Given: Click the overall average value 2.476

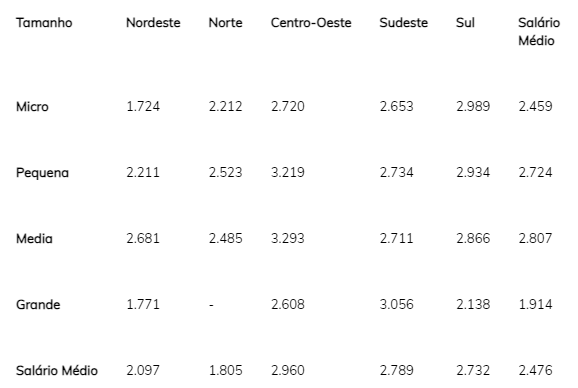Looking at the screenshot, I should 536,371.
